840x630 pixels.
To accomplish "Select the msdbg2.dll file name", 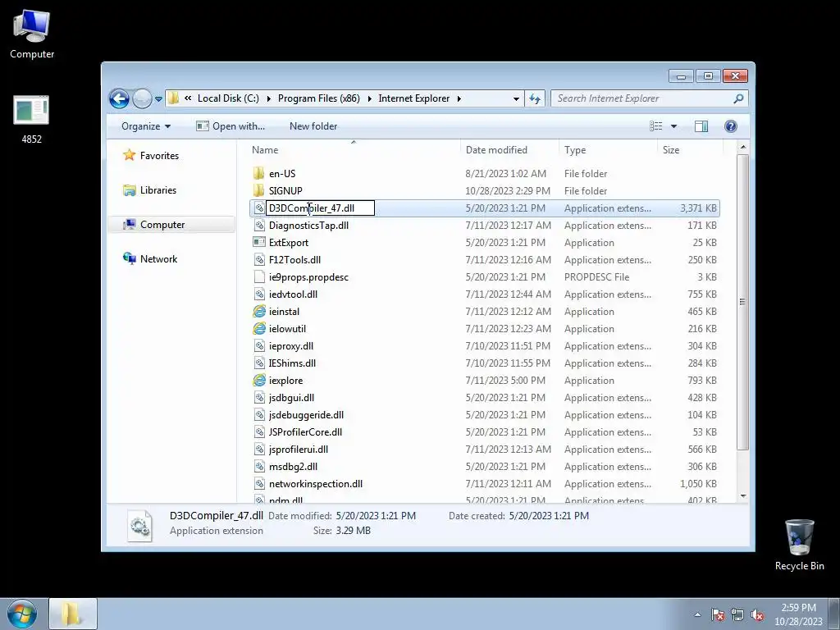I will (x=293, y=467).
